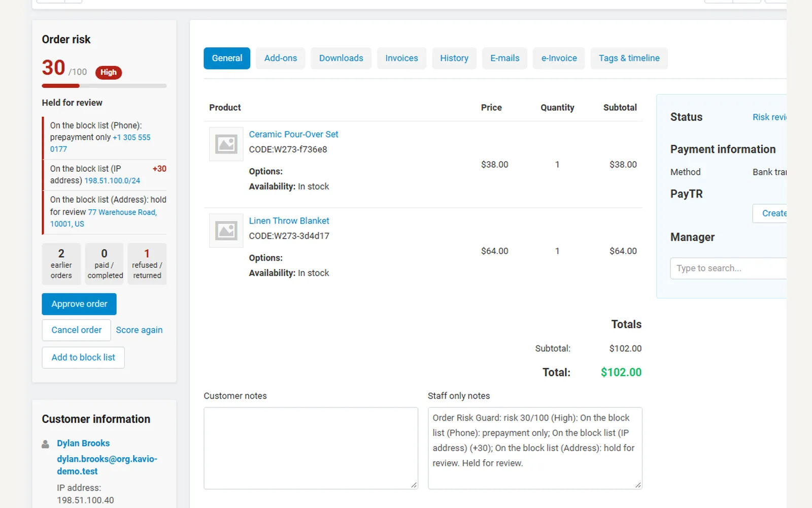Screen dimensions: 812x508
Task: Click the product code CODE:W273-f736e8
Action: tap(288, 149)
